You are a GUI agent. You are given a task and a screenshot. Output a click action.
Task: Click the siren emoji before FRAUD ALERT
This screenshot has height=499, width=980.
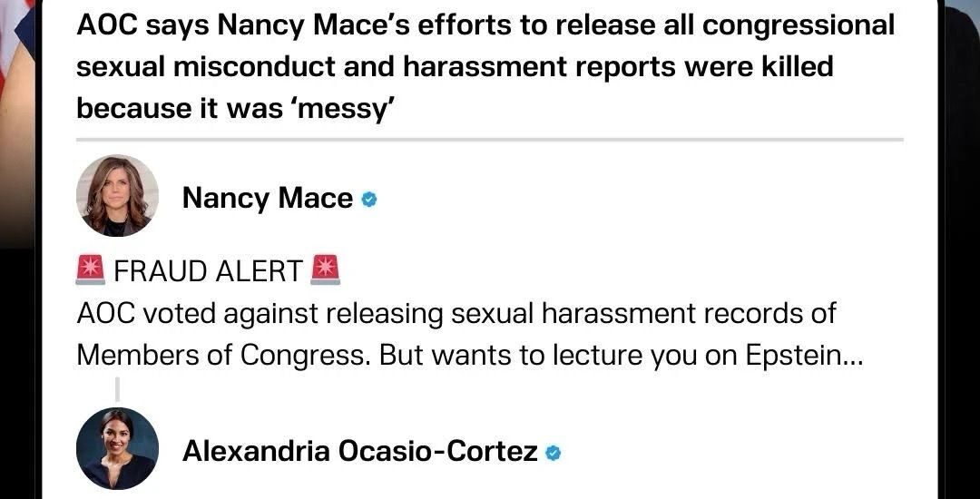(x=91, y=270)
